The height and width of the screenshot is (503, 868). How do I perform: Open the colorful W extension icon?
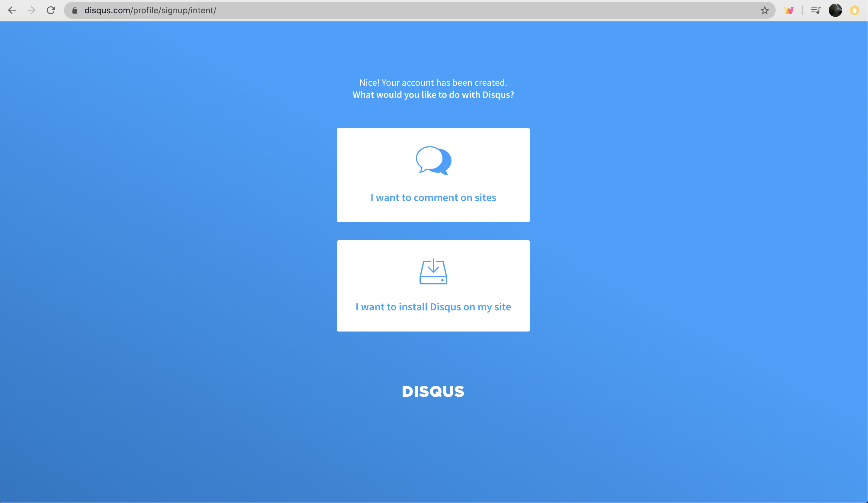(x=789, y=10)
